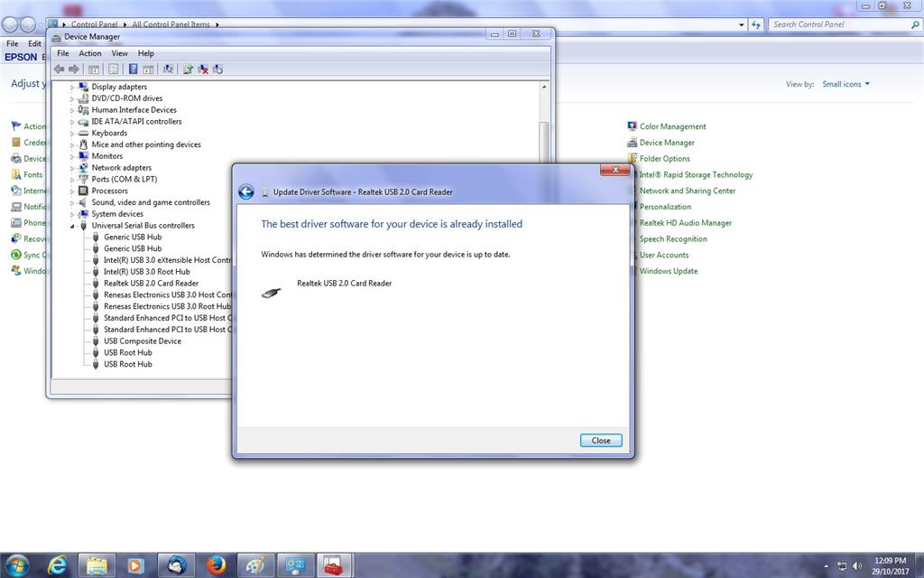
Task: Open Color Management link
Action: 672,126
